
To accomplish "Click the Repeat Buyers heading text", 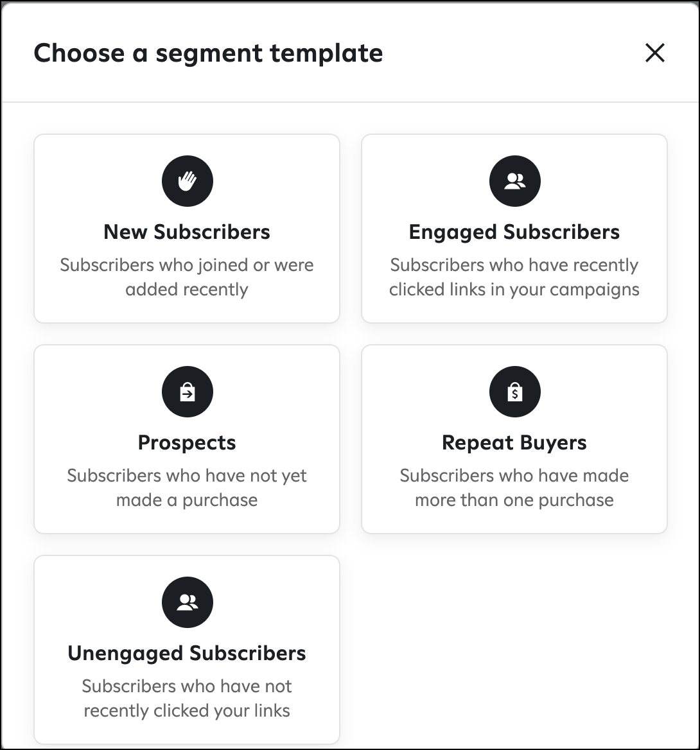I will (x=514, y=442).
